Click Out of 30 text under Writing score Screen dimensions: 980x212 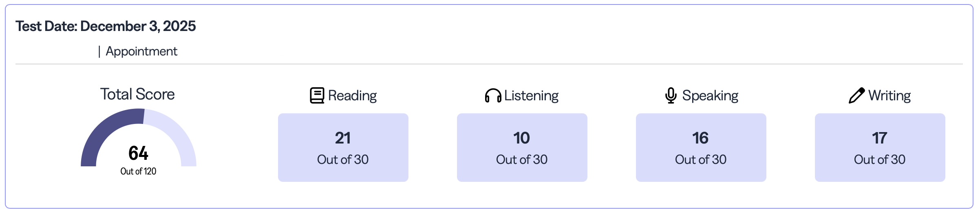(879, 159)
